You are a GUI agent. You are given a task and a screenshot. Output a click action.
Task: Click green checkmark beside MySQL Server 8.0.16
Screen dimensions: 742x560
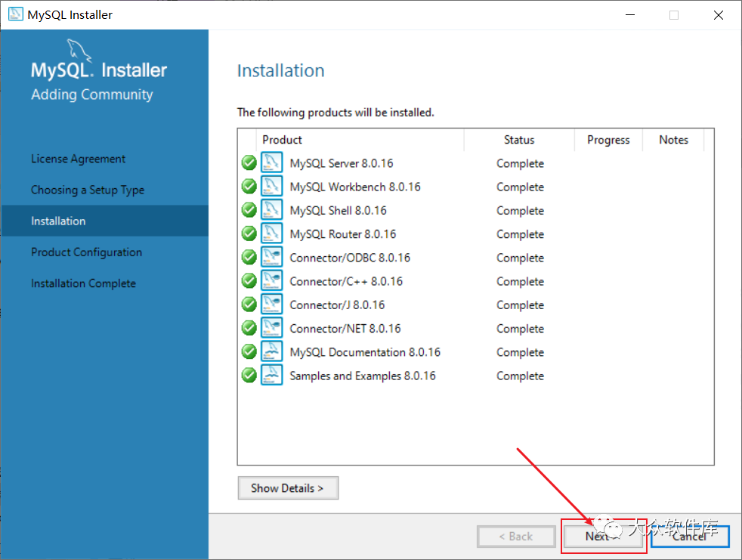(x=249, y=162)
